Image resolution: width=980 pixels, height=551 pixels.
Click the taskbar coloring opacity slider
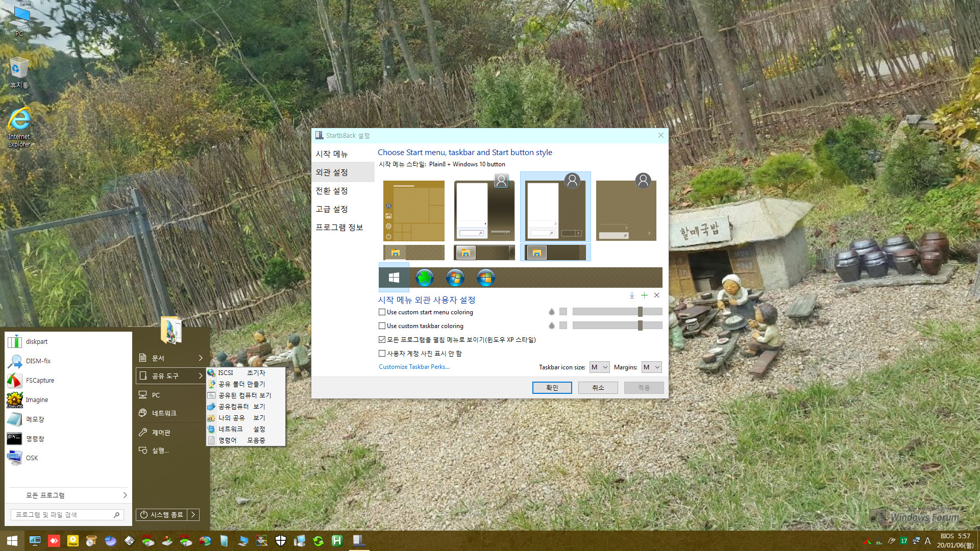coord(617,325)
